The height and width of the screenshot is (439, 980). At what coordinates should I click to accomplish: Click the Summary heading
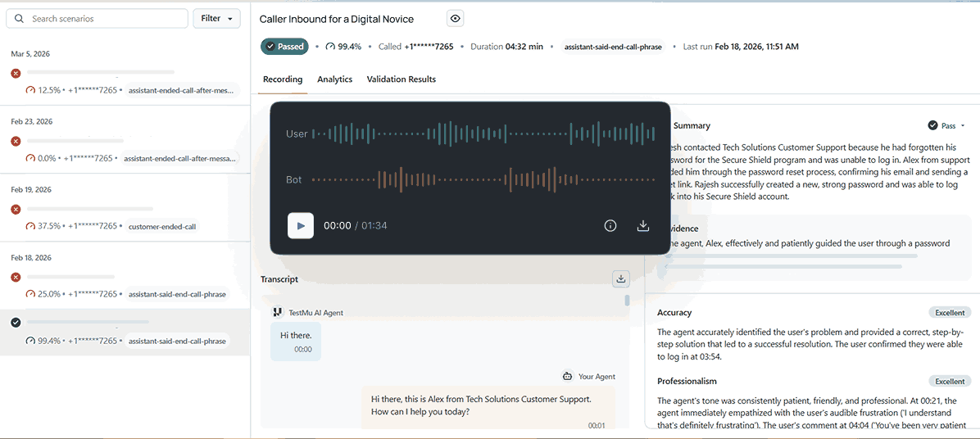click(x=692, y=125)
